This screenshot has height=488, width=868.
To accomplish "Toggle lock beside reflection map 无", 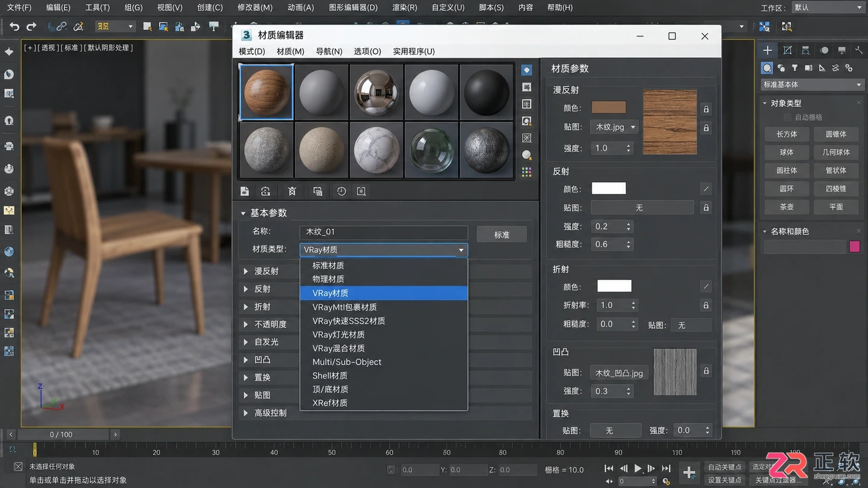I will pos(706,208).
